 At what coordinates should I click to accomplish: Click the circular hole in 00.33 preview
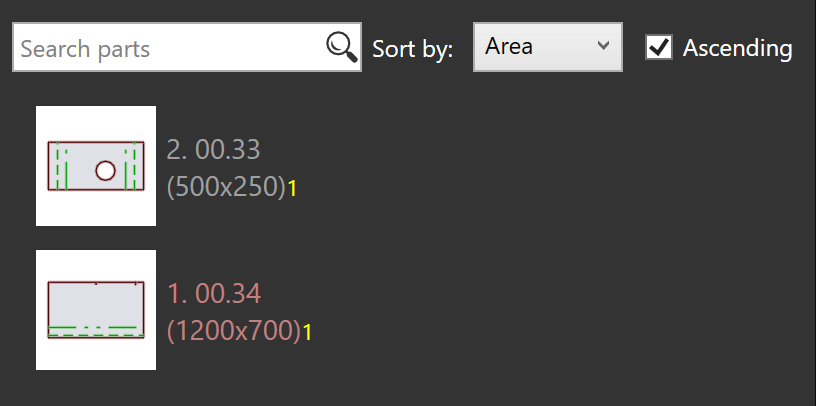click(x=105, y=170)
